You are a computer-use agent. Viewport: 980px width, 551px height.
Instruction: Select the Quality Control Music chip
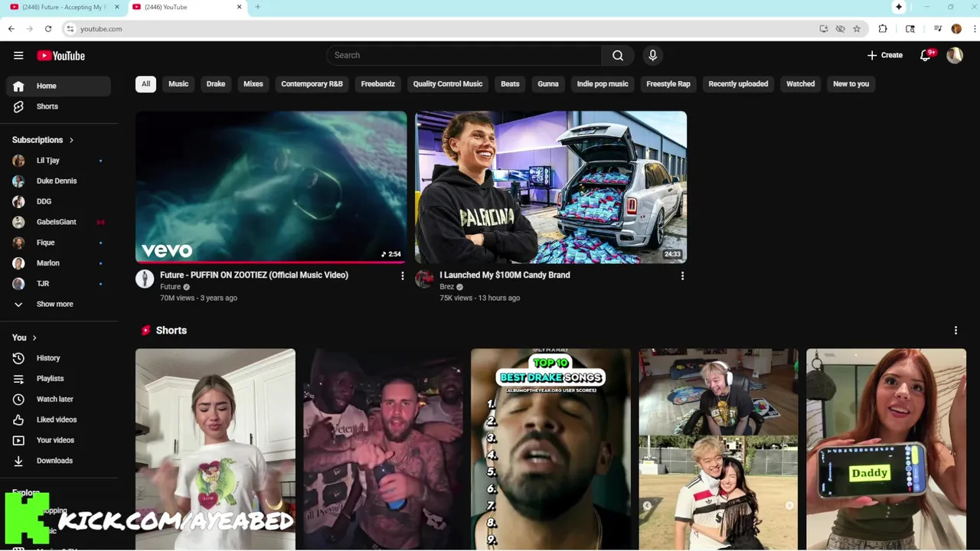point(448,84)
